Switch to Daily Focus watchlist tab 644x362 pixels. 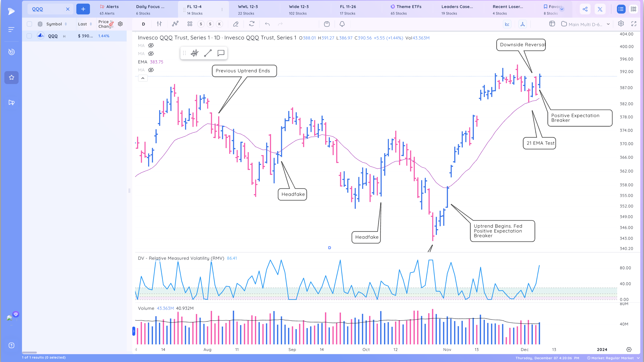[x=150, y=9]
